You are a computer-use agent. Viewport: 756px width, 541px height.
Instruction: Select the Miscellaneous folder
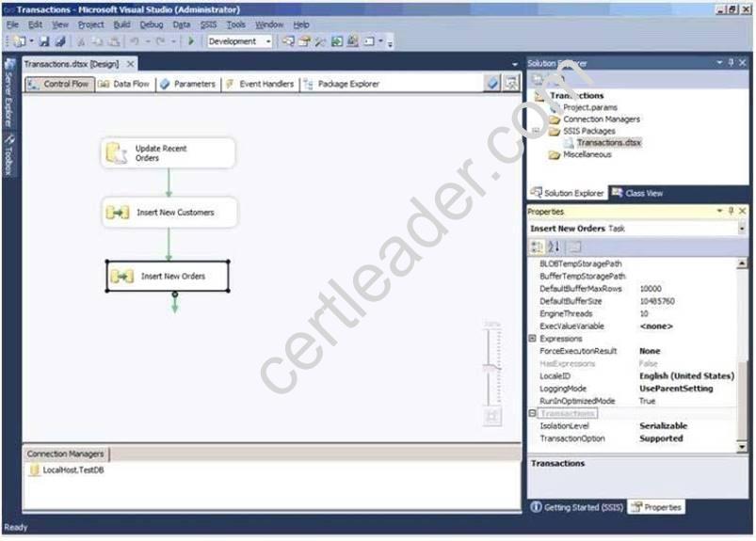pyautogui.click(x=587, y=154)
